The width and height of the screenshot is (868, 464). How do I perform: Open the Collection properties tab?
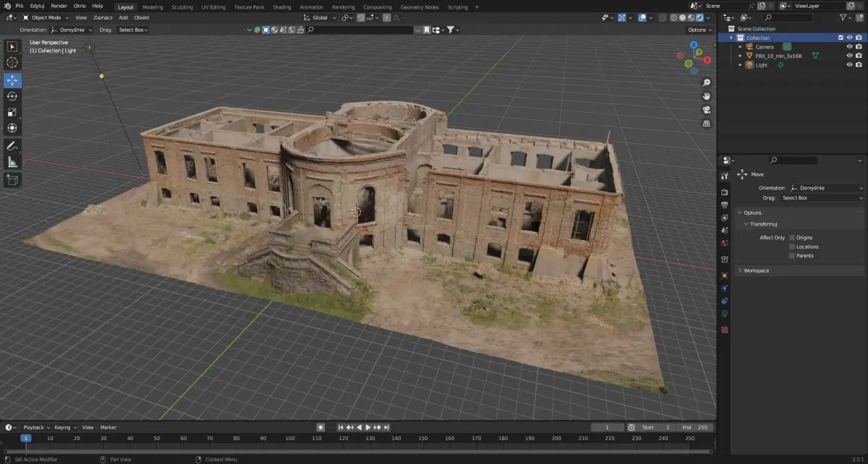coord(724,259)
